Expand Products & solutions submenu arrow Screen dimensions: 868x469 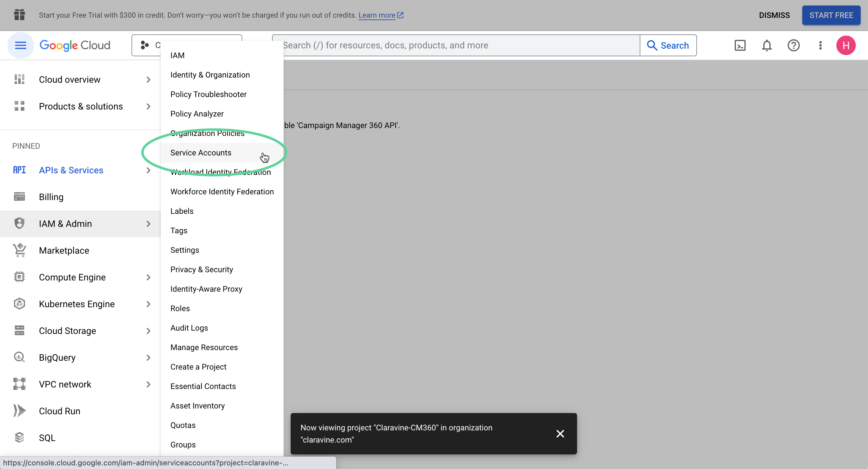[x=148, y=106]
